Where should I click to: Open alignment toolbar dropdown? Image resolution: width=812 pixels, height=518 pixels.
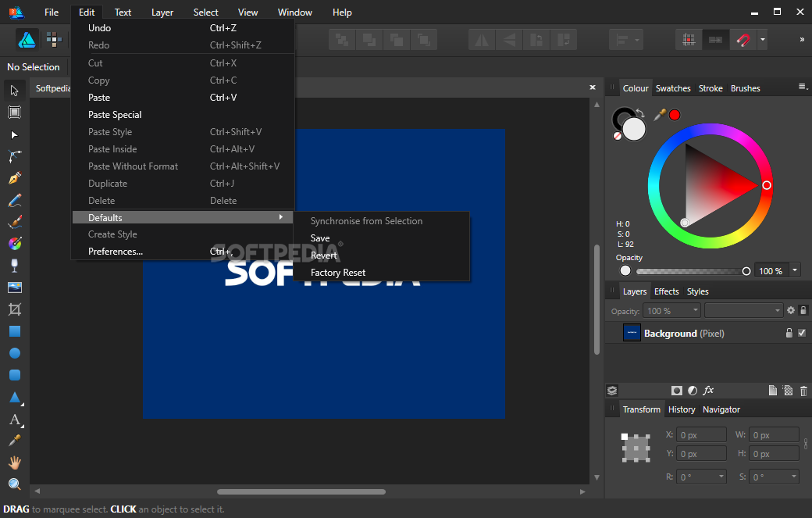626,40
